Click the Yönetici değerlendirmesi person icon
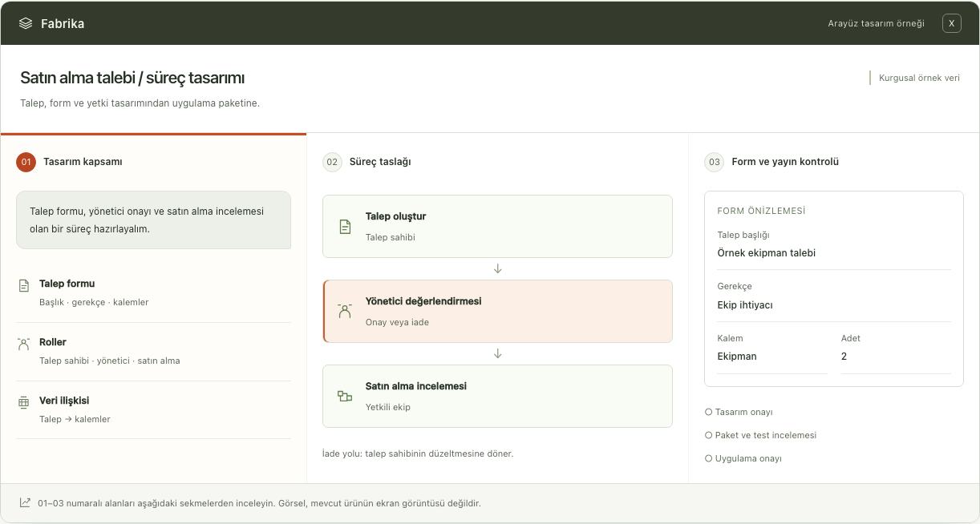 point(345,312)
